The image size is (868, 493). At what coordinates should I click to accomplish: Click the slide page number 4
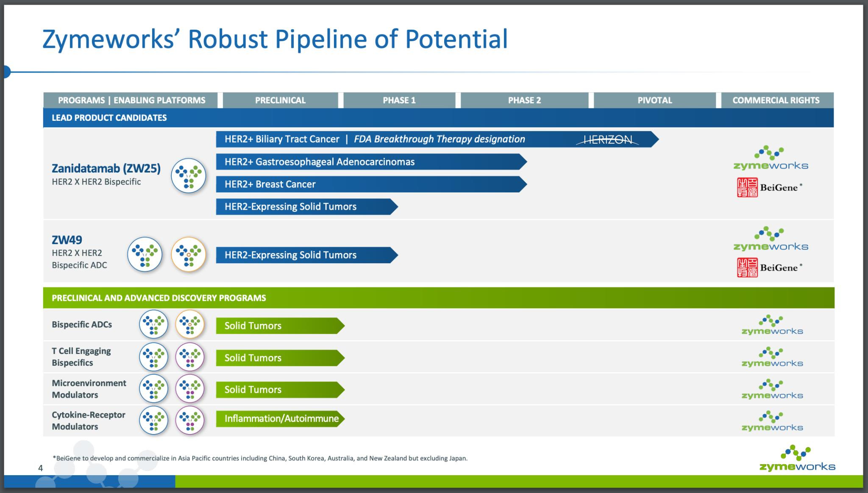click(x=41, y=468)
